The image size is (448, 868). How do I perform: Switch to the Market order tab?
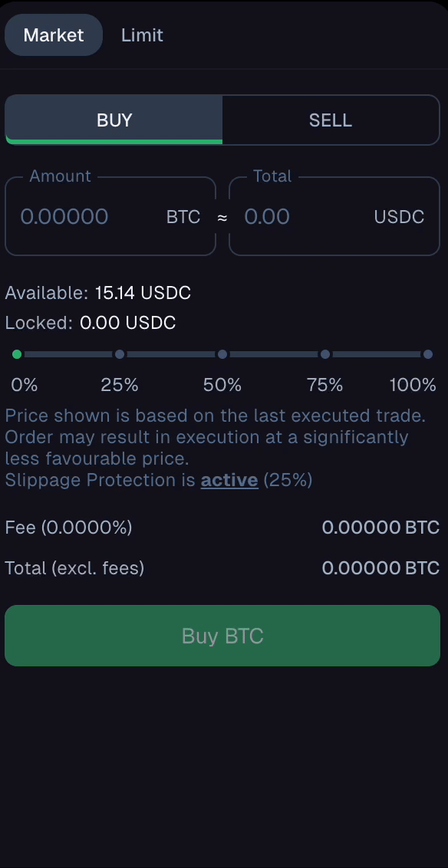(54, 35)
